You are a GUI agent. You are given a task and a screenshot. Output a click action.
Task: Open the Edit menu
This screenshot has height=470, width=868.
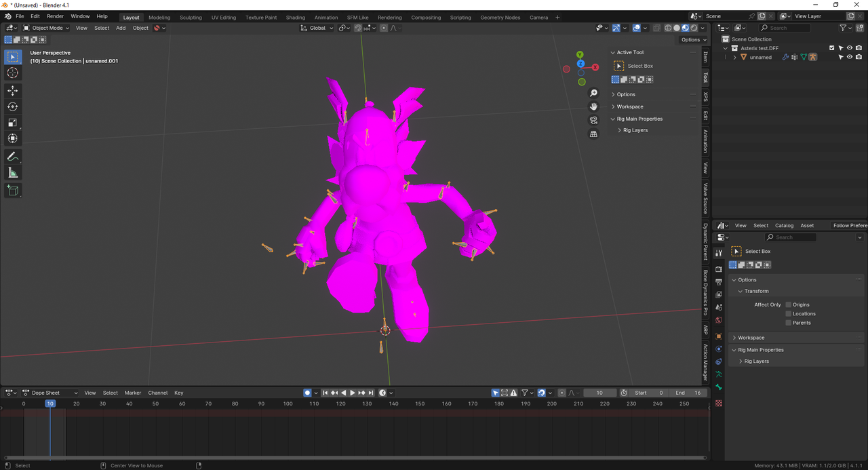pos(35,16)
